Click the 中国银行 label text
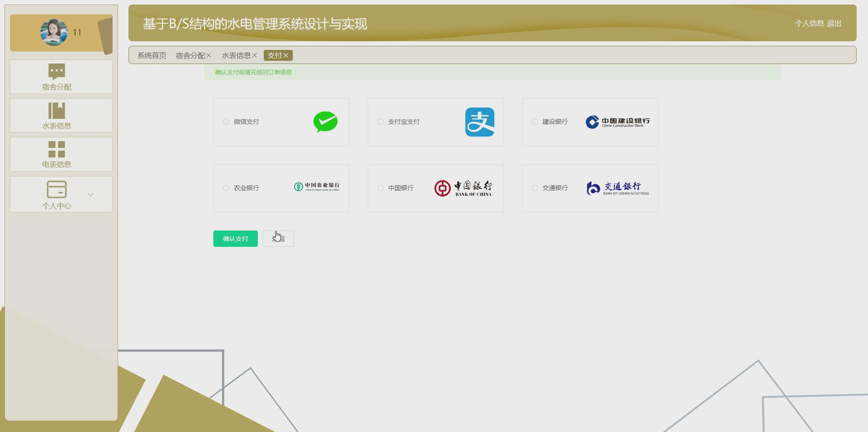The height and width of the screenshot is (432, 868). (401, 188)
